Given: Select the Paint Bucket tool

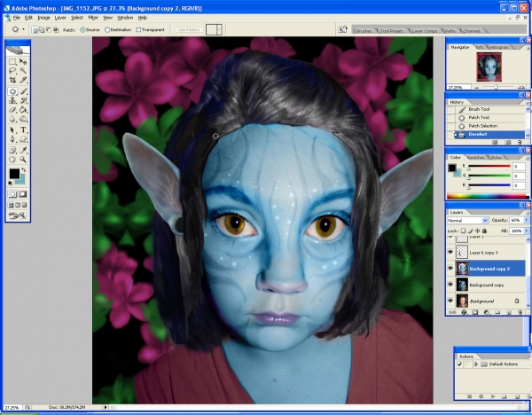Looking at the screenshot, I should (x=23, y=110).
